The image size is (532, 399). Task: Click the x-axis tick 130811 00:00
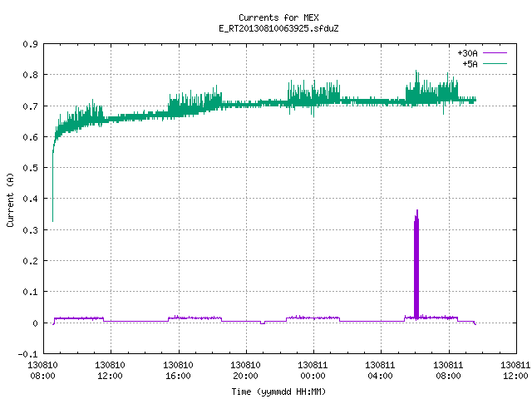click(313, 371)
